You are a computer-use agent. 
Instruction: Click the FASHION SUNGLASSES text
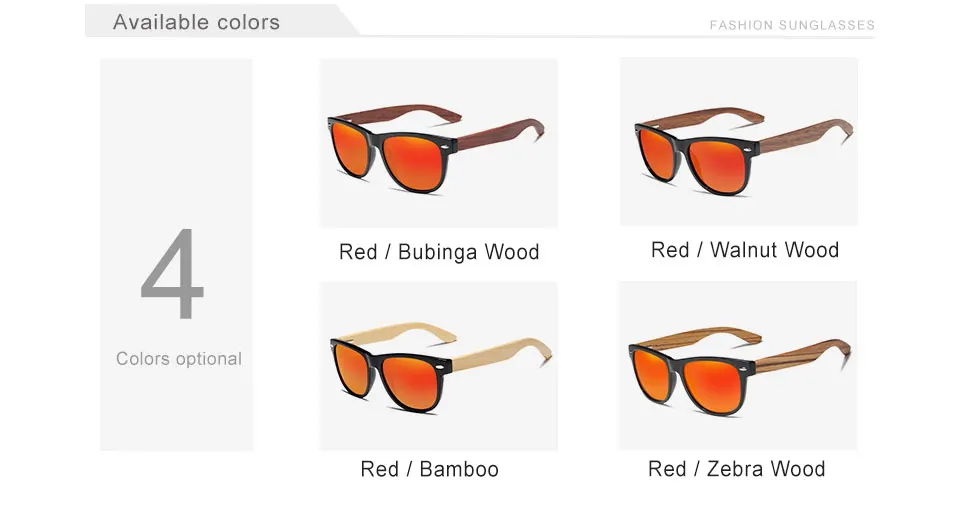(792, 25)
